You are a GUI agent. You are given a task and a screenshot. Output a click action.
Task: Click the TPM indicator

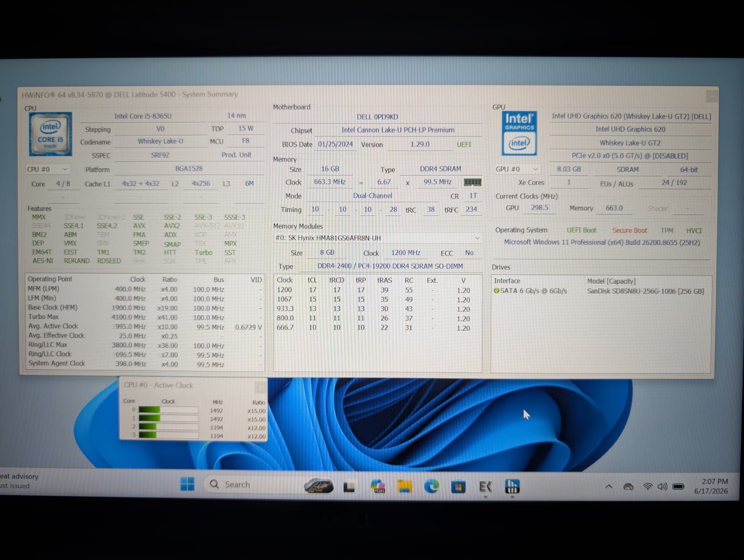coord(667,231)
